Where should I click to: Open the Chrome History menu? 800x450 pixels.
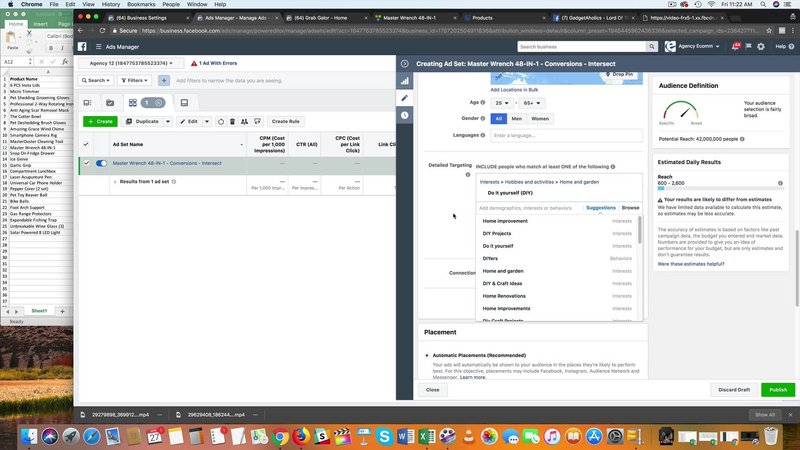click(x=111, y=4)
